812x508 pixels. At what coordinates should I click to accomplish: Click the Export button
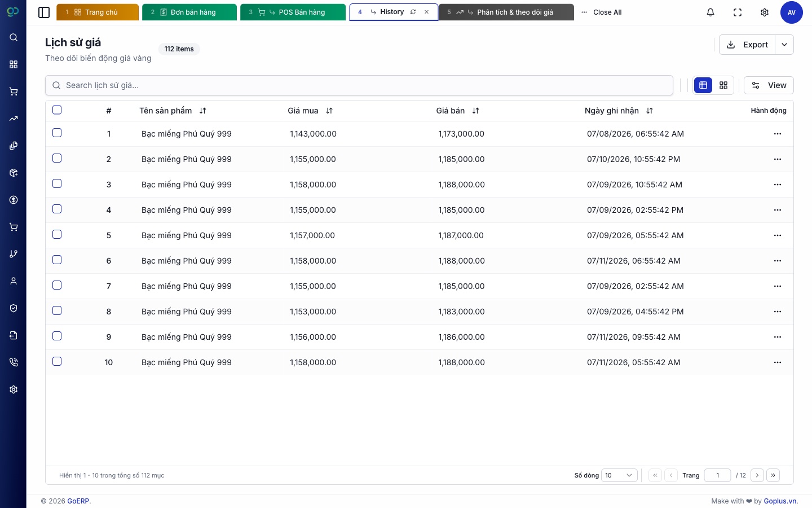[x=747, y=45]
